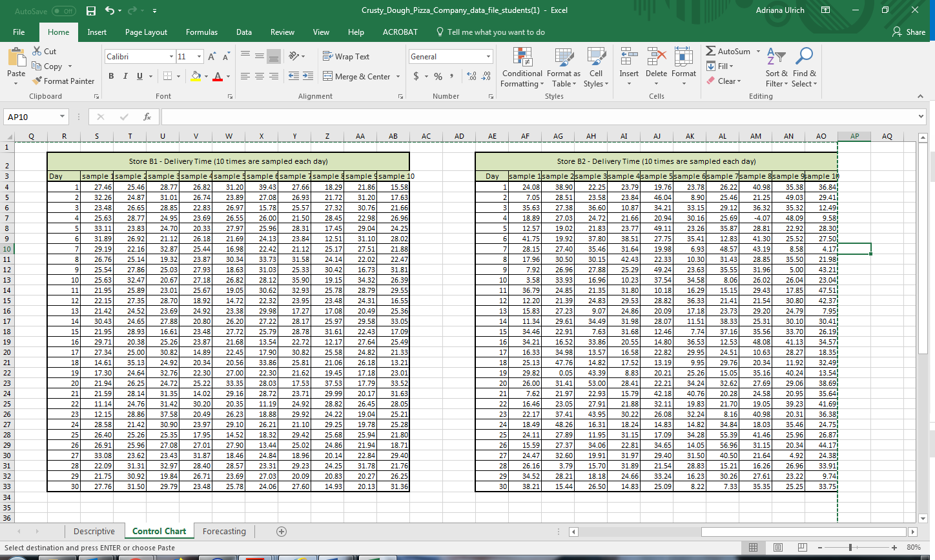Click the Cut scissors button

click(x=45, y=51)
